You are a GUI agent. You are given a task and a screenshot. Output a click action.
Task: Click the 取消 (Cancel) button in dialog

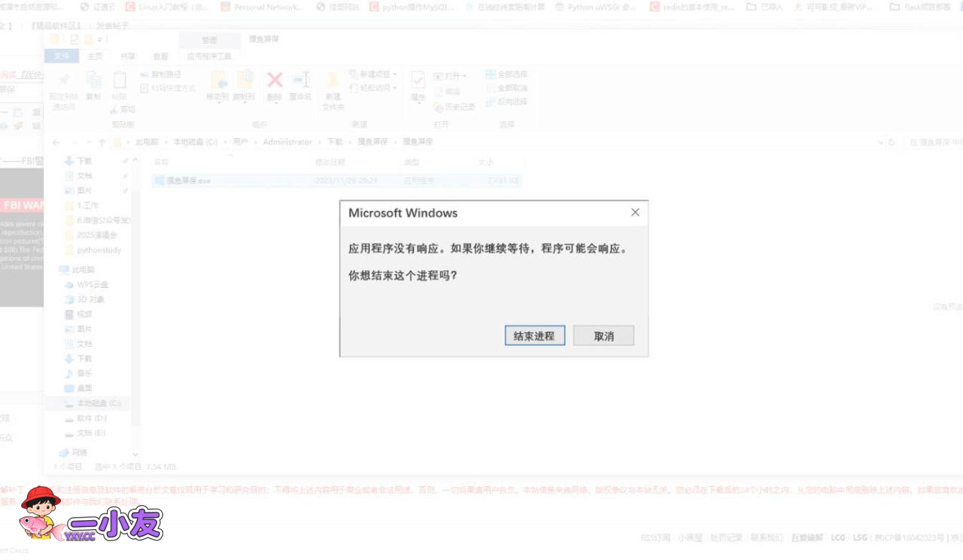point(603,336)
